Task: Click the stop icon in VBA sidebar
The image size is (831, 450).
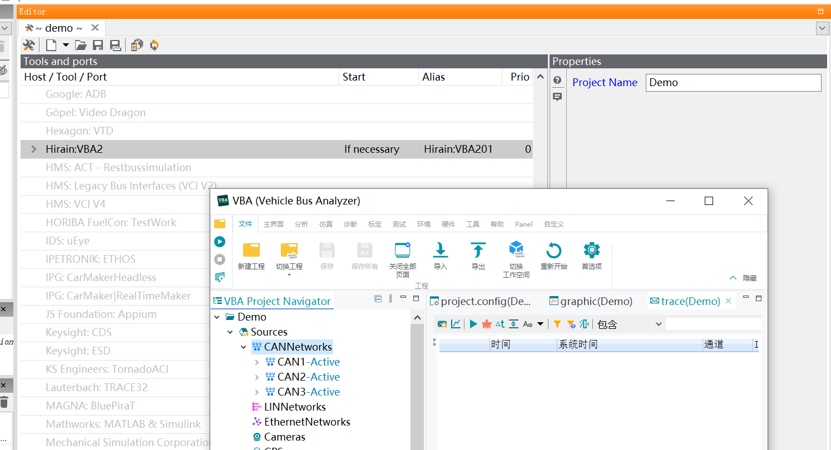Action: click(219, 260)
